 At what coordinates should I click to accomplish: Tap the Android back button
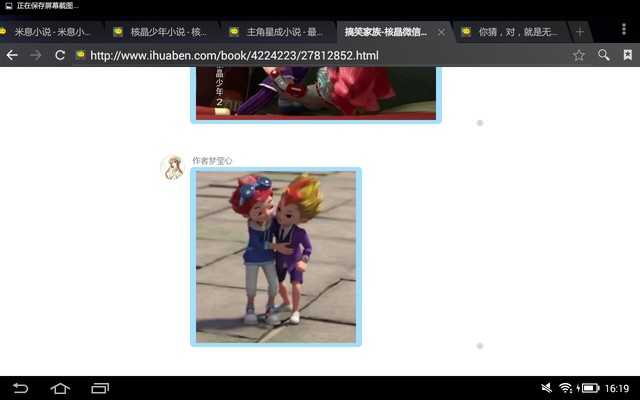click(20, 388)
